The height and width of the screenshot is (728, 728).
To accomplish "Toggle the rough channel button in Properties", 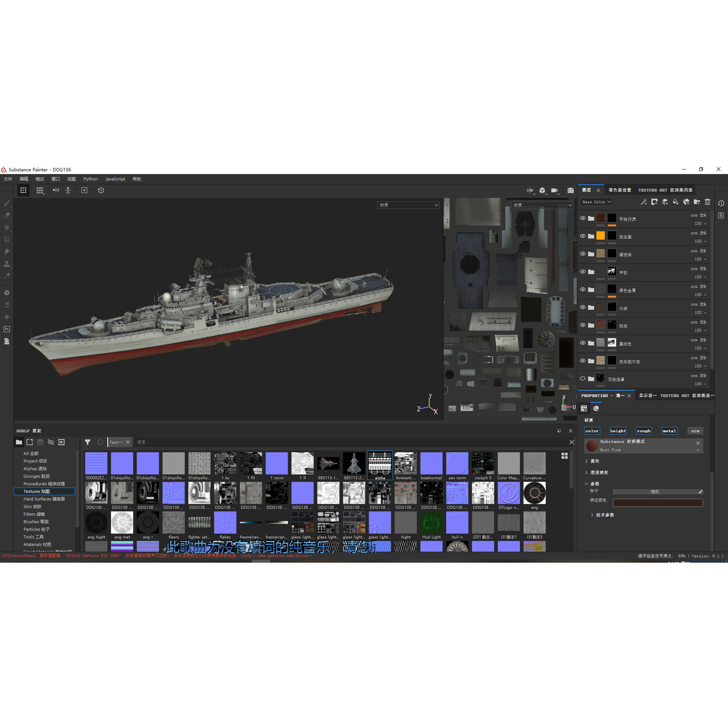I will [644, 431].
